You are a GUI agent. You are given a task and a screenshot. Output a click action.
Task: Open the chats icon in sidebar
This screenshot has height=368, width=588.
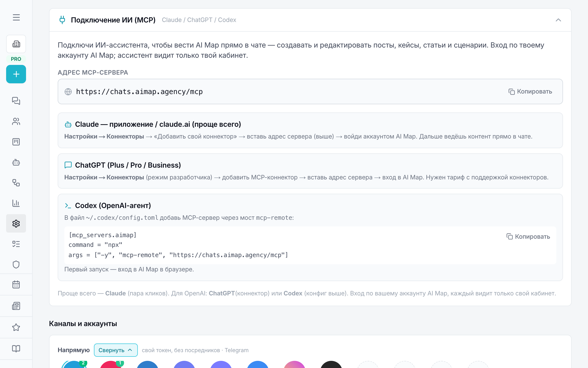tap(16, 101)
